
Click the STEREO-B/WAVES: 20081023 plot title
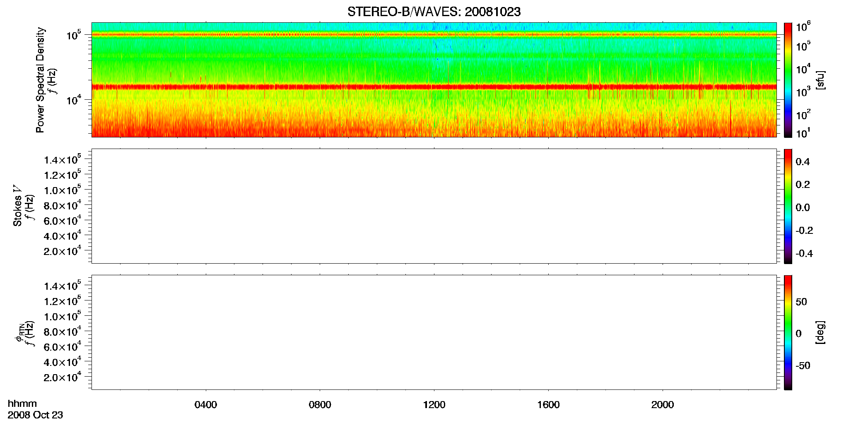pos(434,12)
